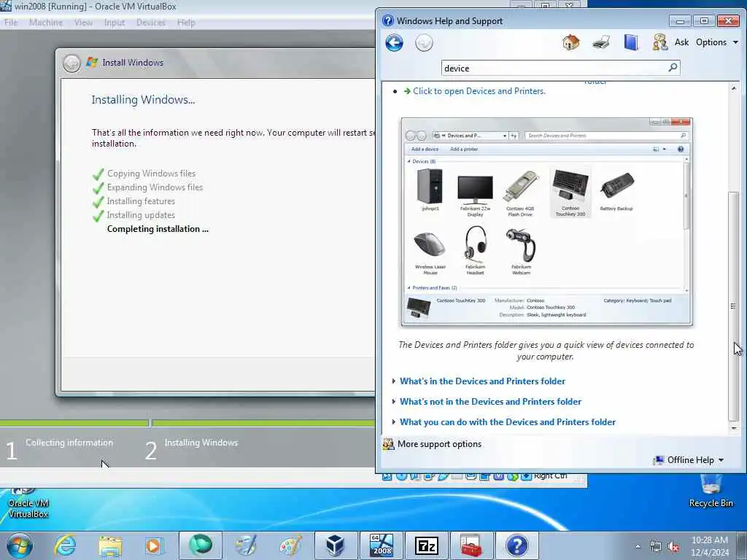Screen dimensions: 747x560
Task: Open the Options dropdown in Help
Action: pos(717,42)
